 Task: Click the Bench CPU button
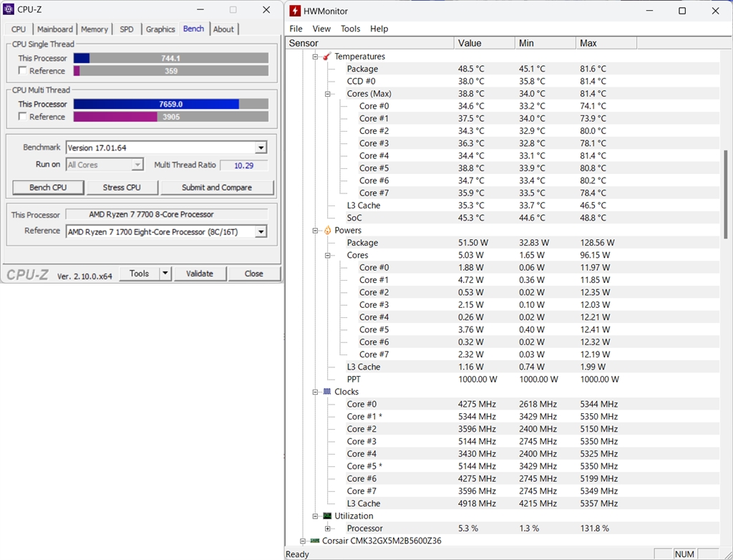(x=49, y=188)
